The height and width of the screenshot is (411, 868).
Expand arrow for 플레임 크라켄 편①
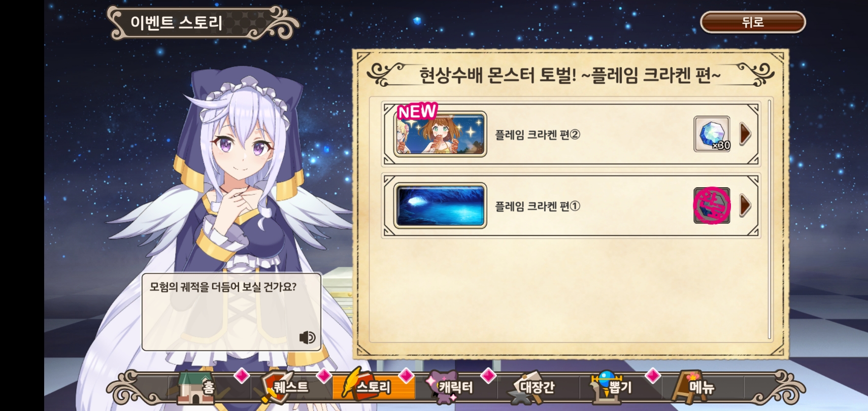point(745,205)
